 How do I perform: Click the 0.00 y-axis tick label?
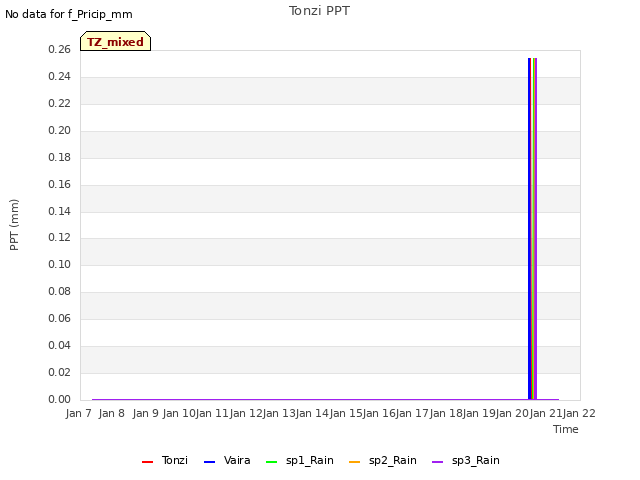[x=60, y=399]
